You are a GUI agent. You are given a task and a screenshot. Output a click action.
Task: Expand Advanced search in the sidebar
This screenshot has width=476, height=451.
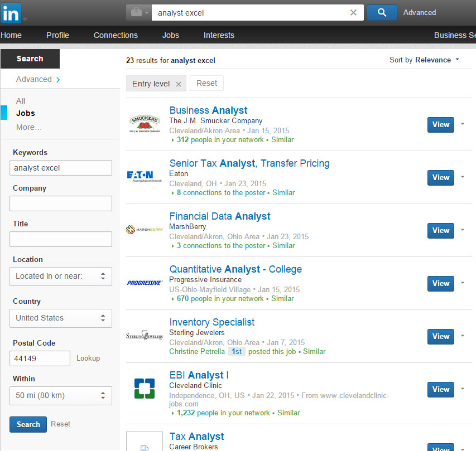38,80
